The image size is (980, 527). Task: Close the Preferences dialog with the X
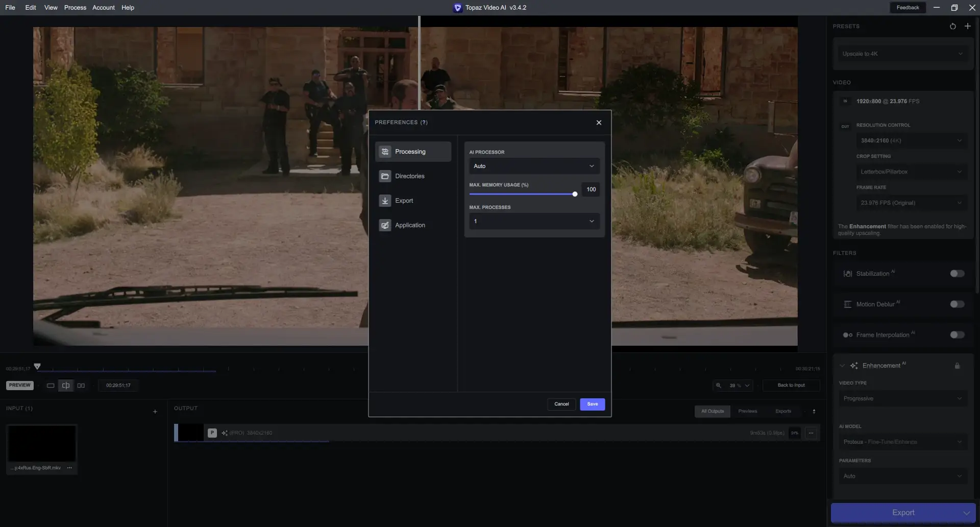599,123
